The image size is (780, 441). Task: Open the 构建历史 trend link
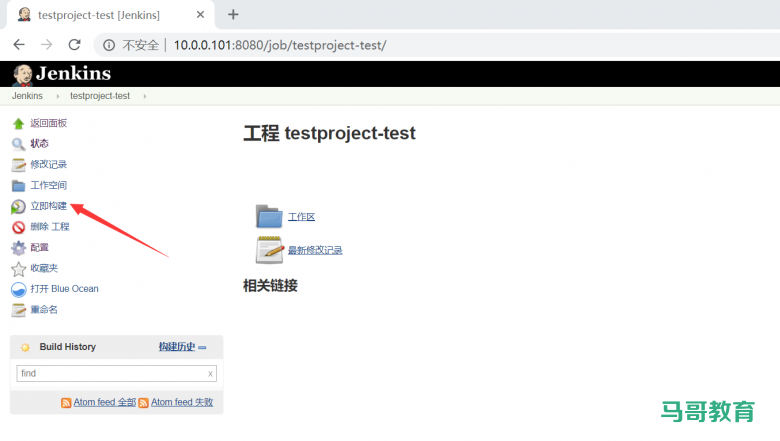click(177, 347)
